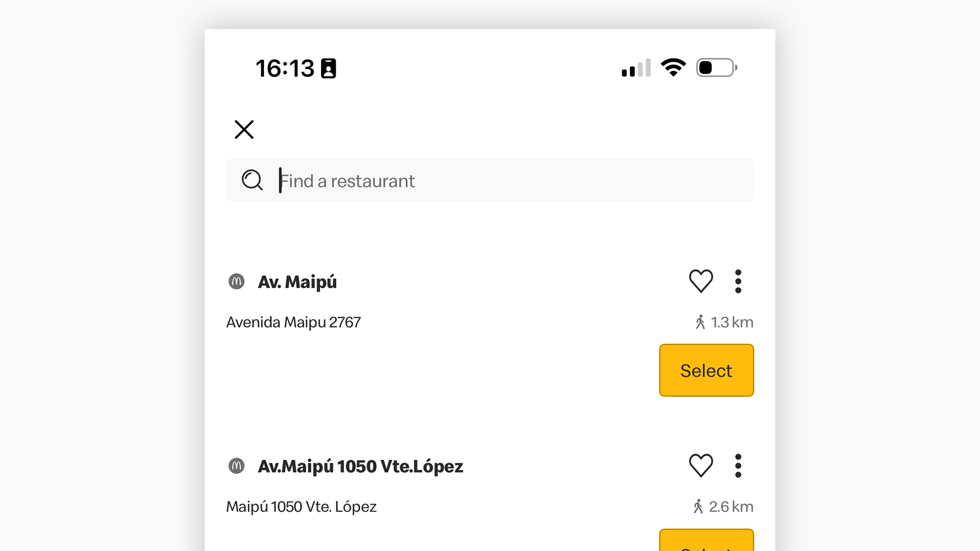
Task: Tap the cellular signal bars icon
Action: click(x=636, y=68)
